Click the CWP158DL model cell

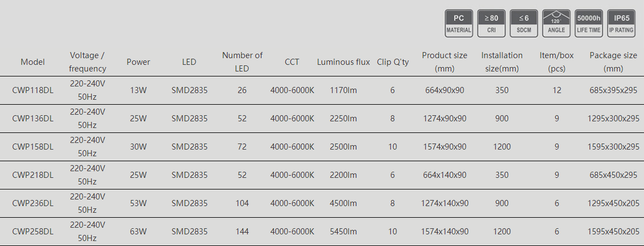pyautogui.click(x=33, y=147)
